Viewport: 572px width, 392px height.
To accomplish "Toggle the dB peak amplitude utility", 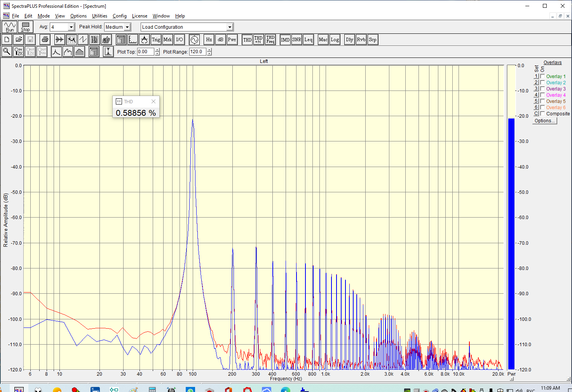I will [220, 40].
